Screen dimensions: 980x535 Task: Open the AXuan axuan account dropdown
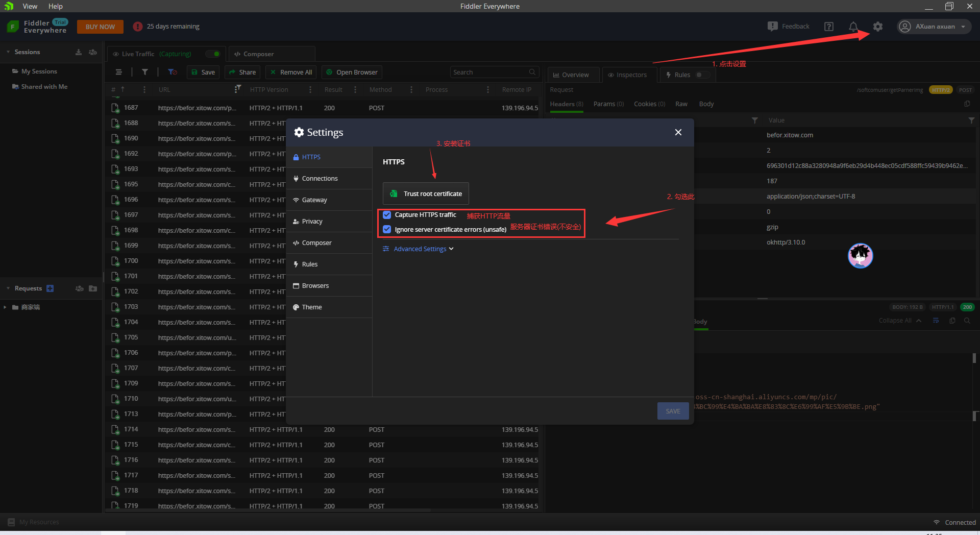934,27
